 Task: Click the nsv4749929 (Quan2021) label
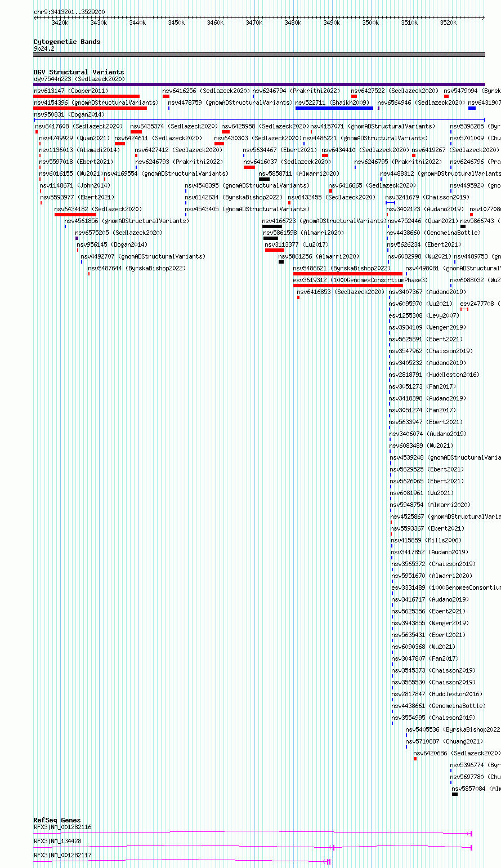point(74,138)
